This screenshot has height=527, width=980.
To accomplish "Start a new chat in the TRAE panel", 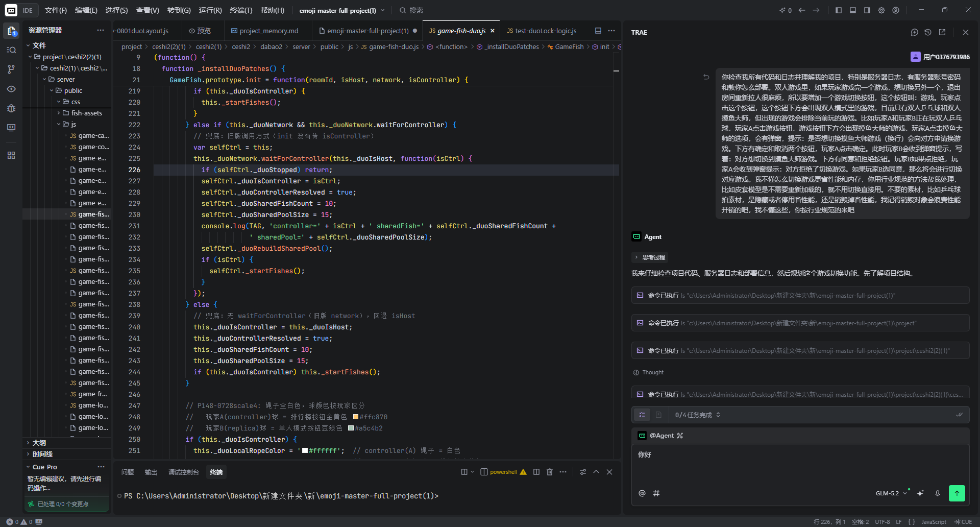I will click(914, 32).
